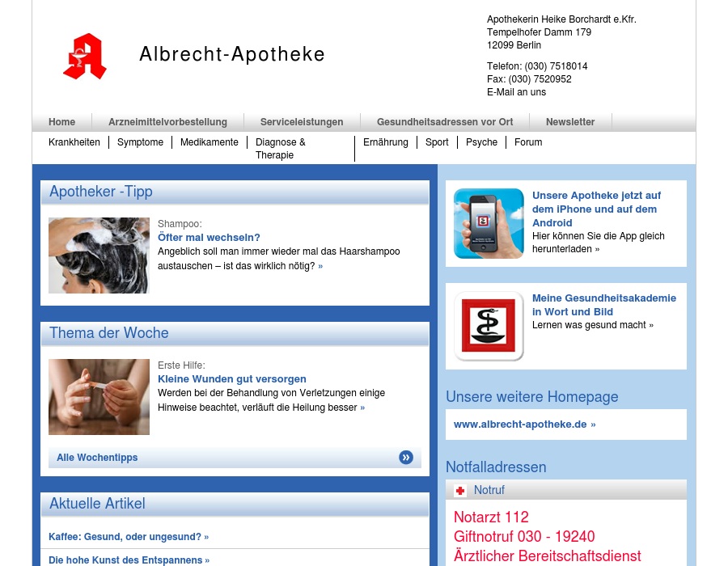Select the Krankheiten submenu link
This screenshot has width=728, height=566.
[74, 142]
